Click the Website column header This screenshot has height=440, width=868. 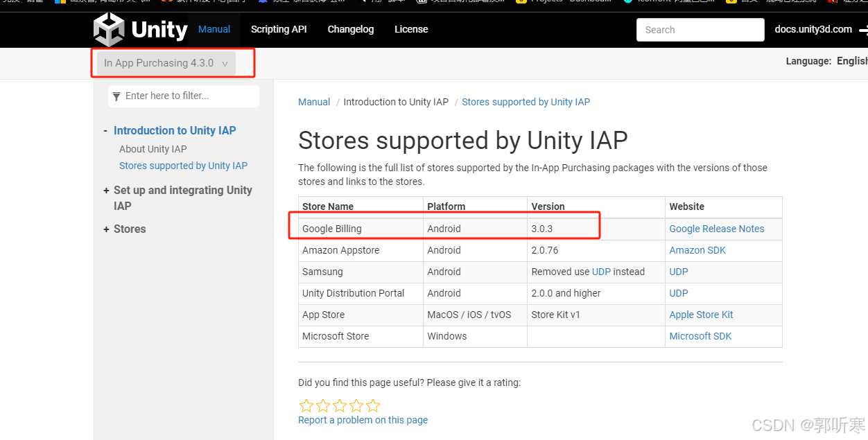724,206
